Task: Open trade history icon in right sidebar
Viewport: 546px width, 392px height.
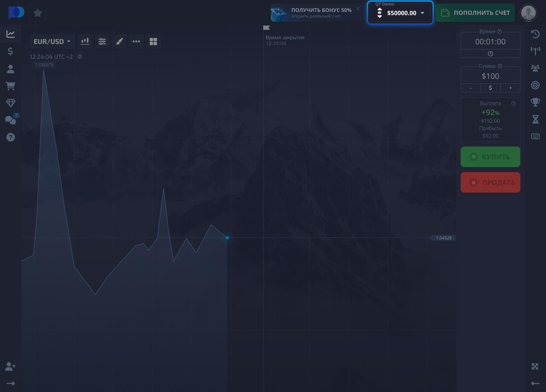Action: pos(535,34)
